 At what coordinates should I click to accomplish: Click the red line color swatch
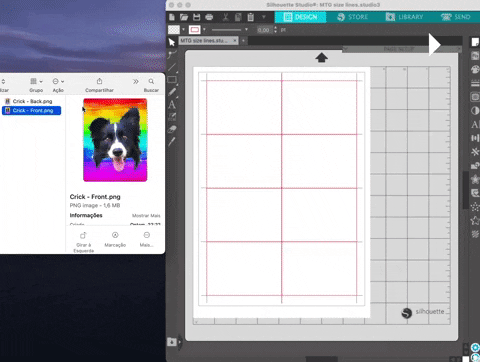pyautogui.click(x=195, y=30)
